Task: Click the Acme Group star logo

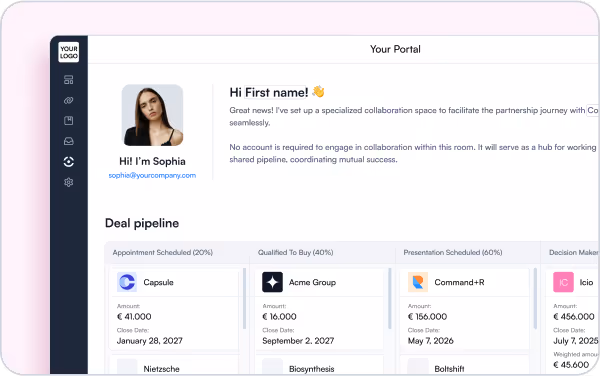Action: [x=272, y=282]
